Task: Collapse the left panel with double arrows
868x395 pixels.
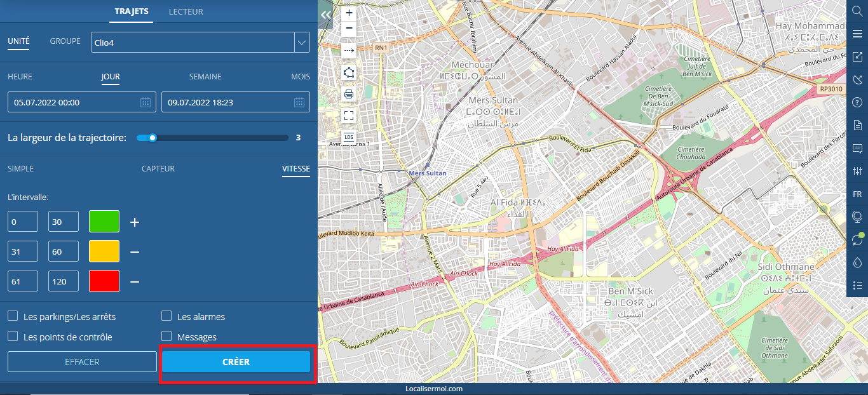Action: coord(326,15)
